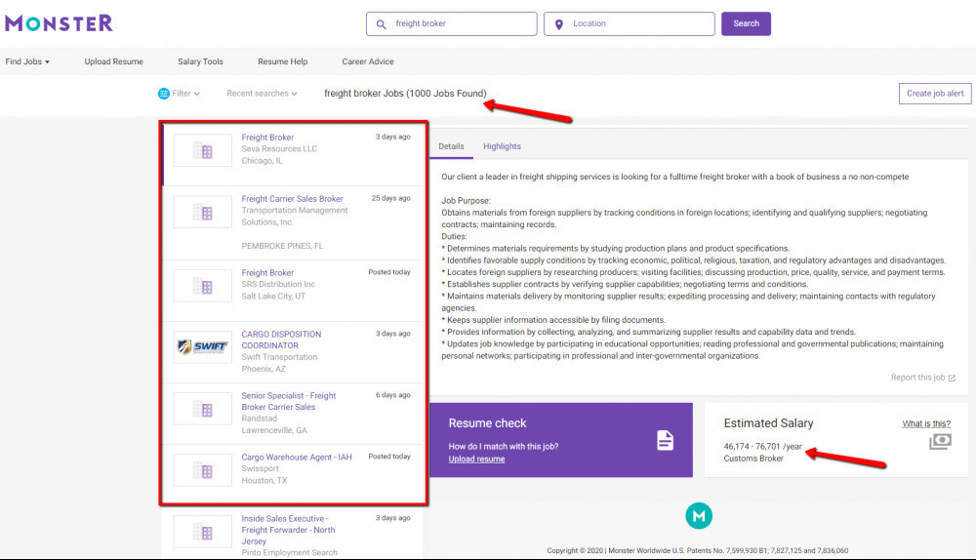Expand the Recent searches dropdown

pos(262,94)
